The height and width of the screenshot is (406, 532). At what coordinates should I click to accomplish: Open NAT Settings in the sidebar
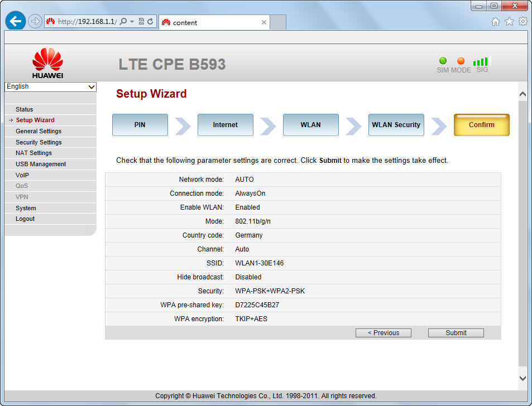pyautogui.click(x=33, y=153)
